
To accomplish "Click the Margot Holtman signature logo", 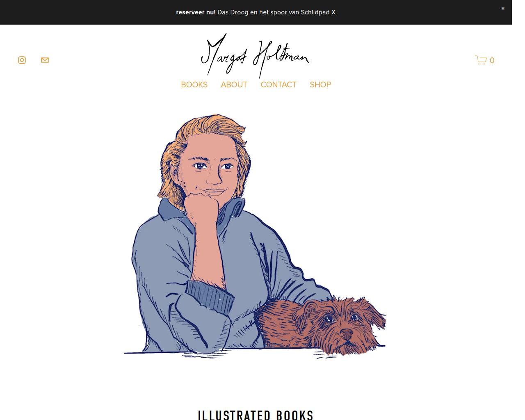I will [255, 55].
